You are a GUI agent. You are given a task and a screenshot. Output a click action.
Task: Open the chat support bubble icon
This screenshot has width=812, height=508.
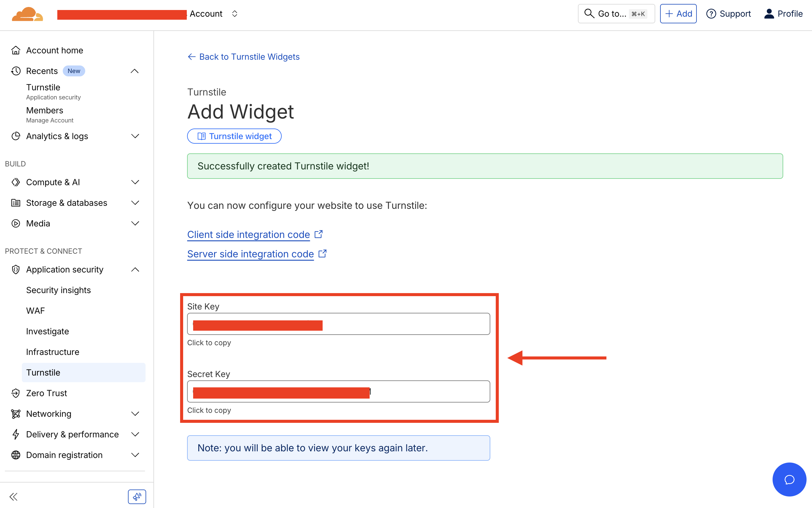coord(789,479)
